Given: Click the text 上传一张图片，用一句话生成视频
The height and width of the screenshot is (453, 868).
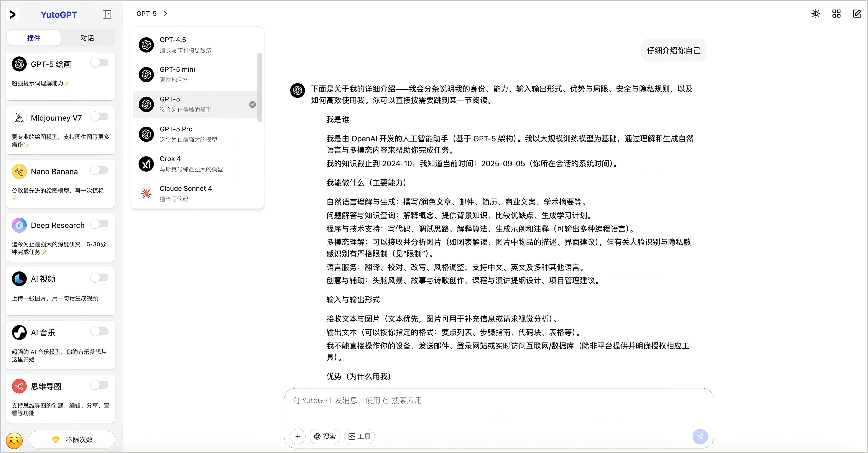Looking at the screenshot, I should 55,298.
